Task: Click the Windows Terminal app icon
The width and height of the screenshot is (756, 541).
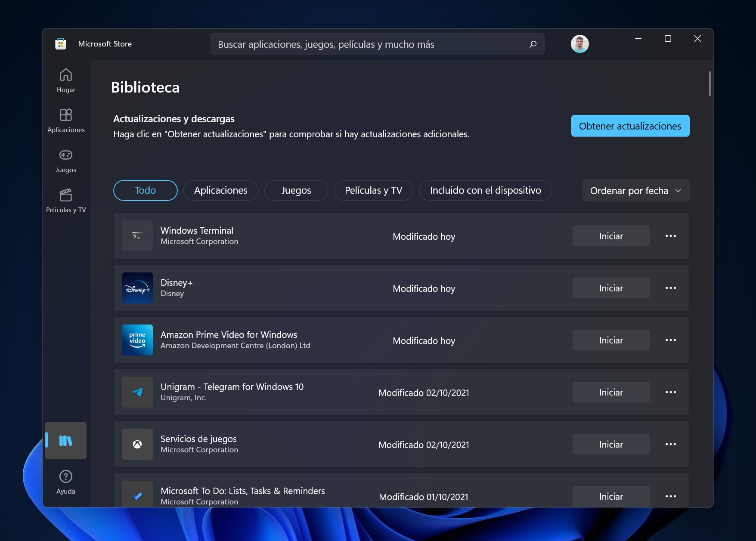Action: [x=137, y=236]
